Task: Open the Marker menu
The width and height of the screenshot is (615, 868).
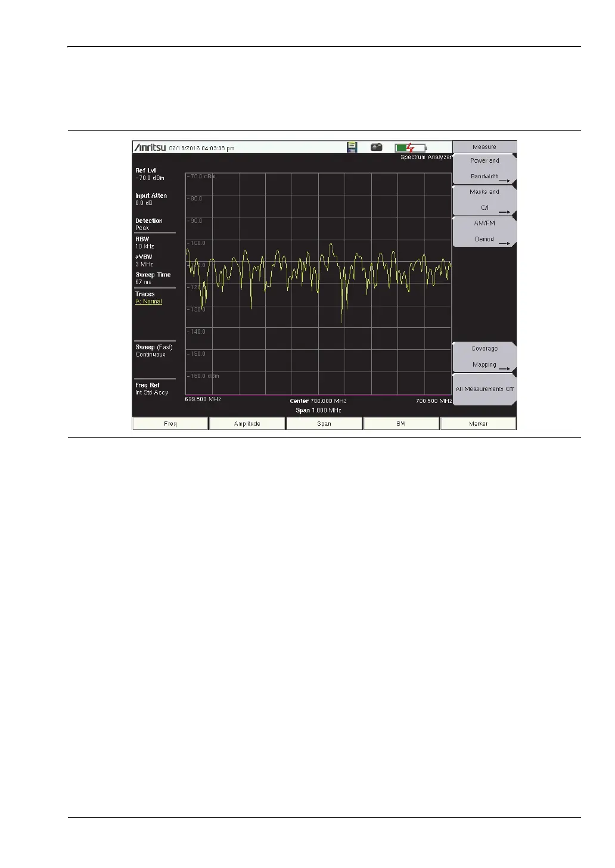Action: (x=478, y=423)
